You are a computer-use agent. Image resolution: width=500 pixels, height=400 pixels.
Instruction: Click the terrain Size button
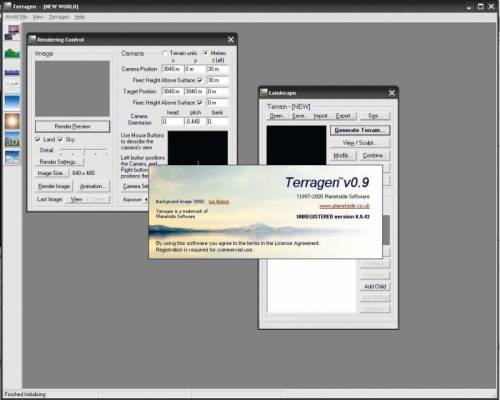tap(375, 116)
